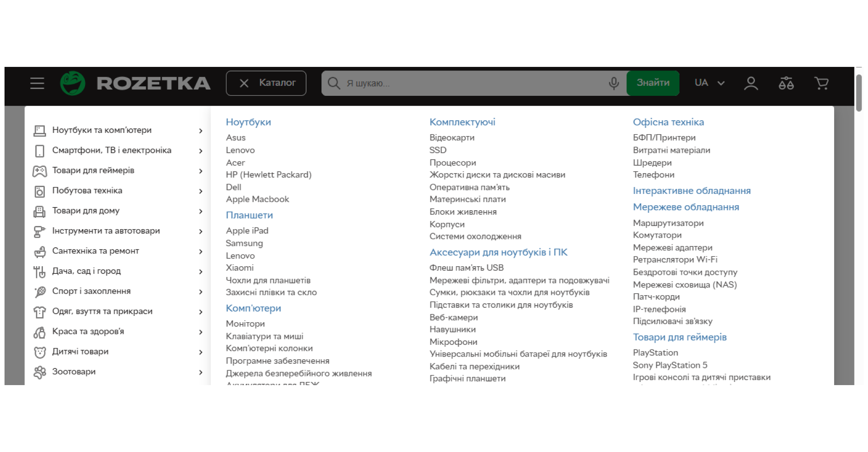The width and height of the screenshot is (868, 452).
Task: Expand the Смартфони, ТВ і електроніка chevron
Action: click(201, 151)
